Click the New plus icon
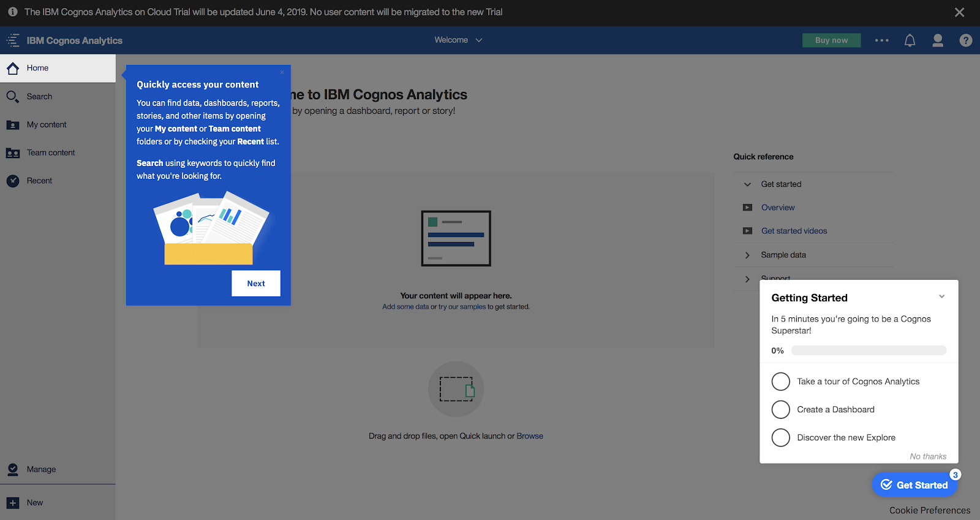Image resolution: width=980 pixels, height=520 pixels. 13,503
